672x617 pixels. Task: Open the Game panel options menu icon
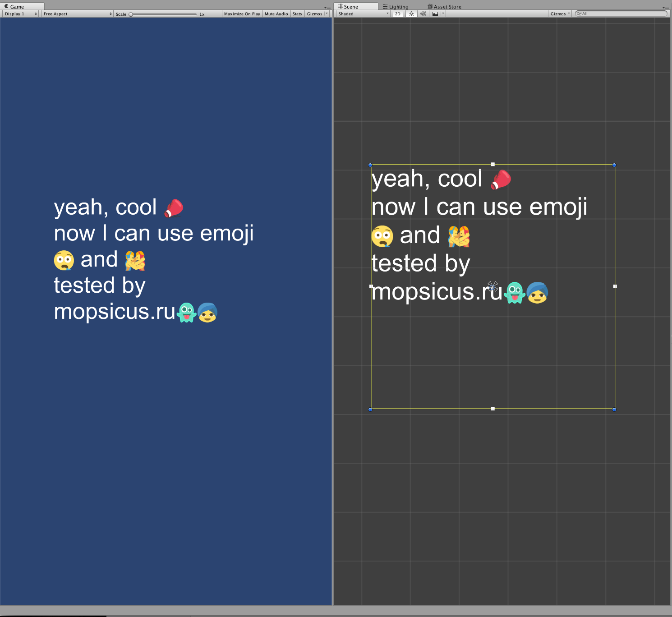328,7
